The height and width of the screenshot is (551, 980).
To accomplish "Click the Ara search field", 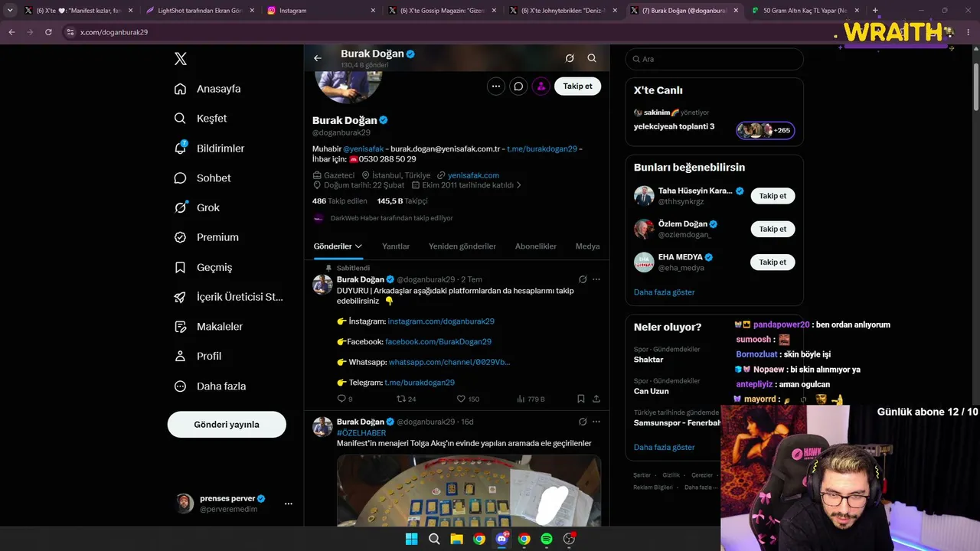I will click(714, 59).
